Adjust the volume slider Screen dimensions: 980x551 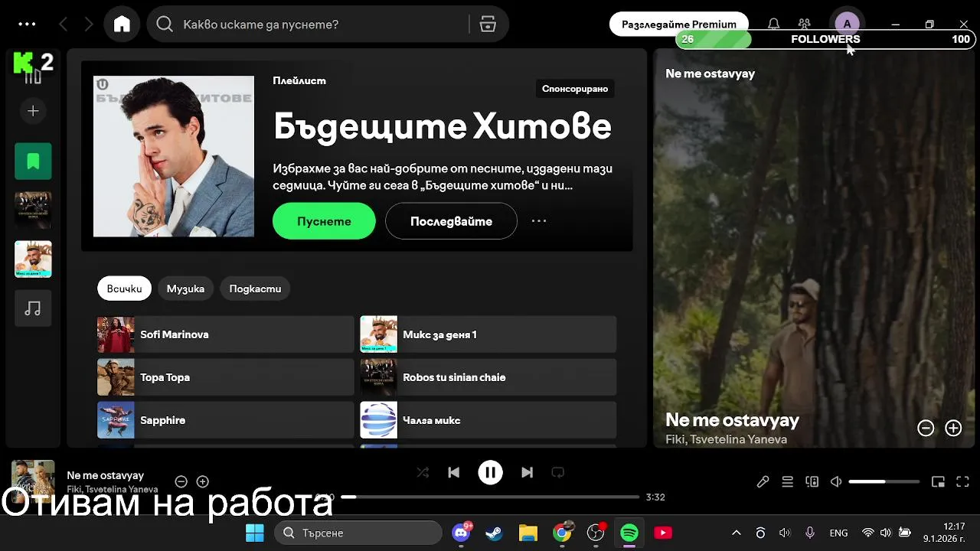coord(884,481)
